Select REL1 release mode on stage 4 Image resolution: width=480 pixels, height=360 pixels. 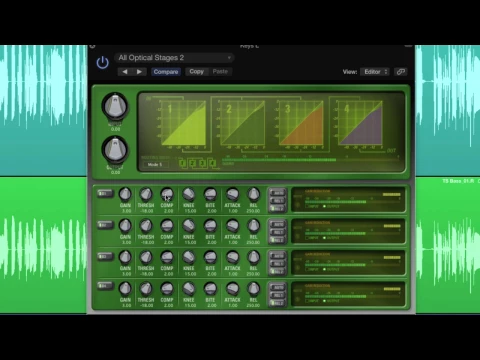278,295
